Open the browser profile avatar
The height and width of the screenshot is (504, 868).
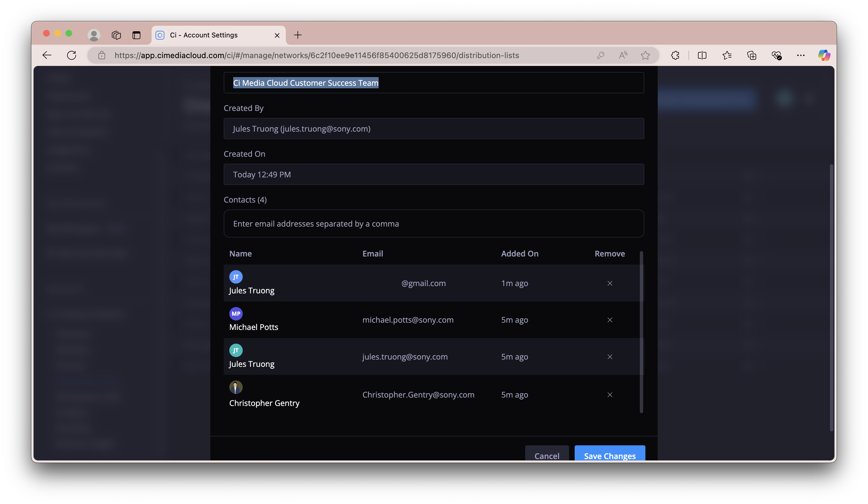click(94, 35)
